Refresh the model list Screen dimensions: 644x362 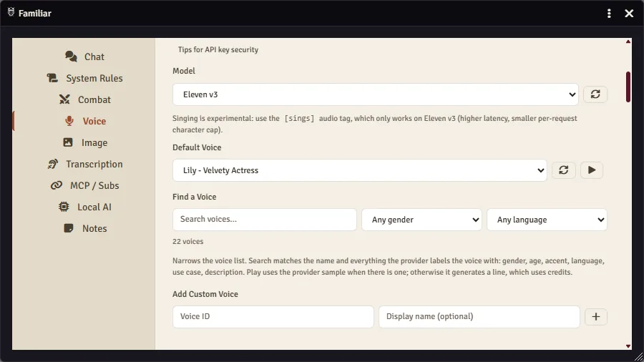595,94
